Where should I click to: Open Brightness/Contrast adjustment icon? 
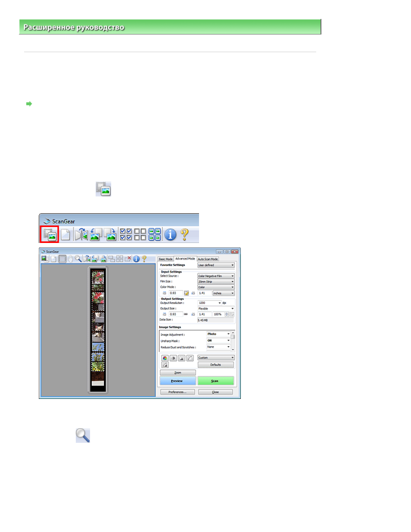tap(173, 358)
